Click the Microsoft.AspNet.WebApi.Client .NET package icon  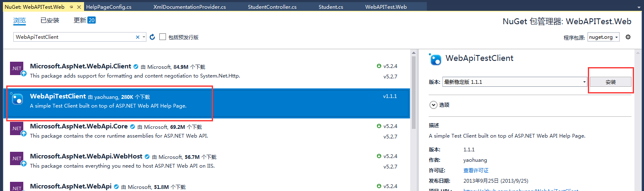[x=17, y=69]
